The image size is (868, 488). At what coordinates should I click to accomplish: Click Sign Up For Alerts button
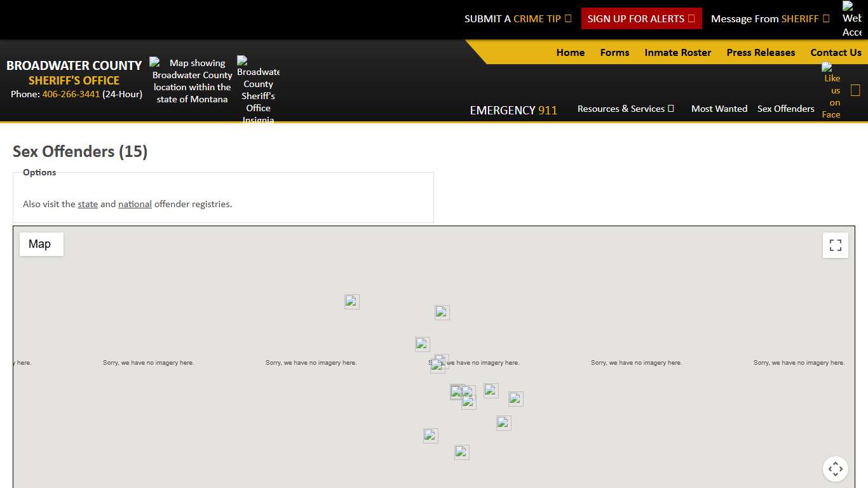641,19
